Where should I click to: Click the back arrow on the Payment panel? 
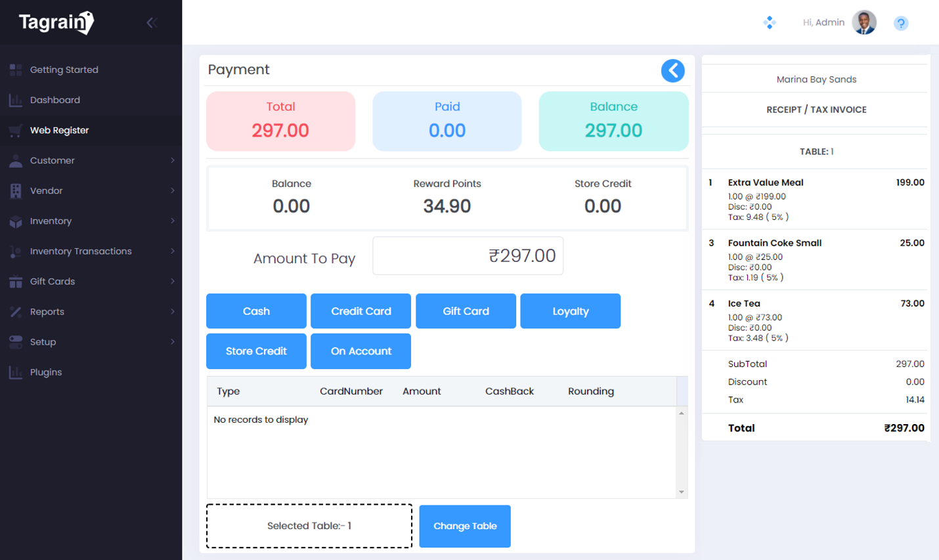click(x=672, y=70)
